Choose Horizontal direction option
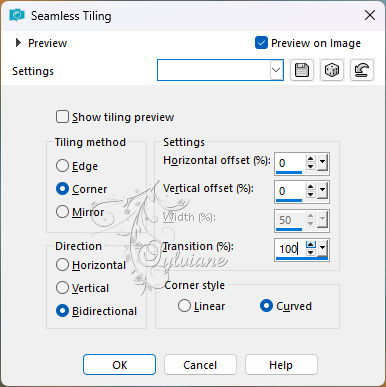 [x=62, y=265]
